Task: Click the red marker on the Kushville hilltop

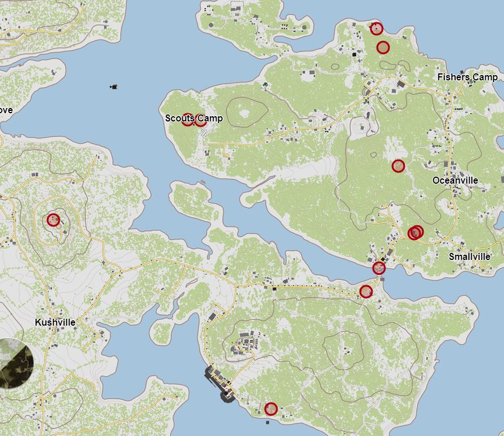Action: click(x=53, y=220)
